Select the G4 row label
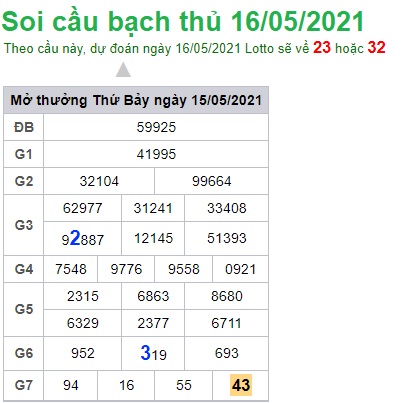Viewport: 403px width, 403px height. click(x=24, y=269)
